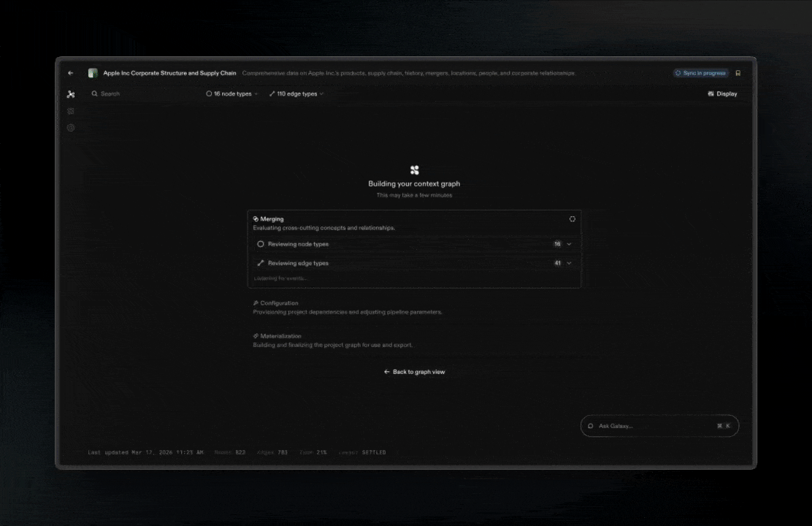Viewport: 812px width, 526px height.
Task: Click the Command K shortcut hint
Action: click(724, 426)
